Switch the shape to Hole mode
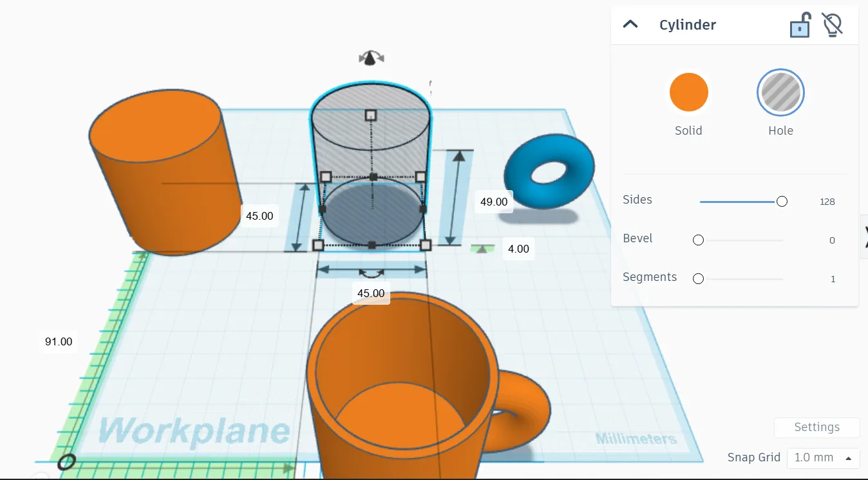 780,92
